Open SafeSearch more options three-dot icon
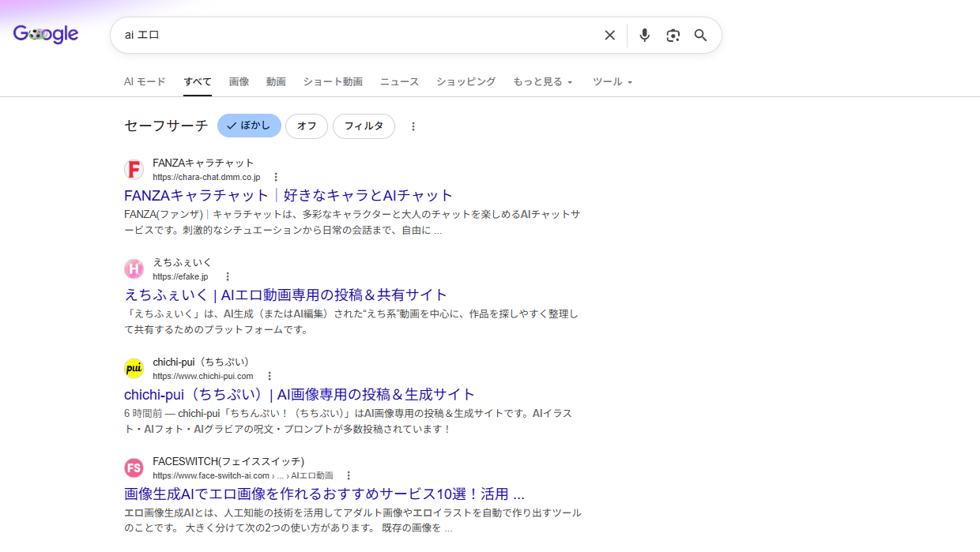 tap(413, 126)
